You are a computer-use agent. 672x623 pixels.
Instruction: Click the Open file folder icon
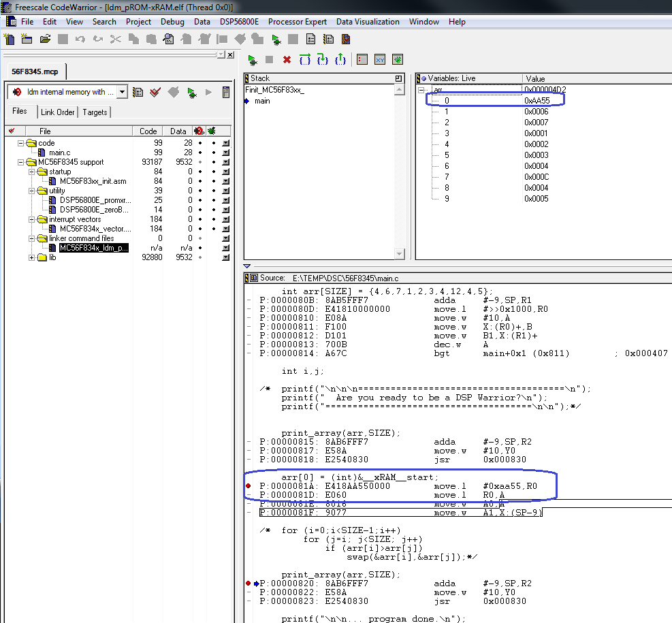coord(45,39)
